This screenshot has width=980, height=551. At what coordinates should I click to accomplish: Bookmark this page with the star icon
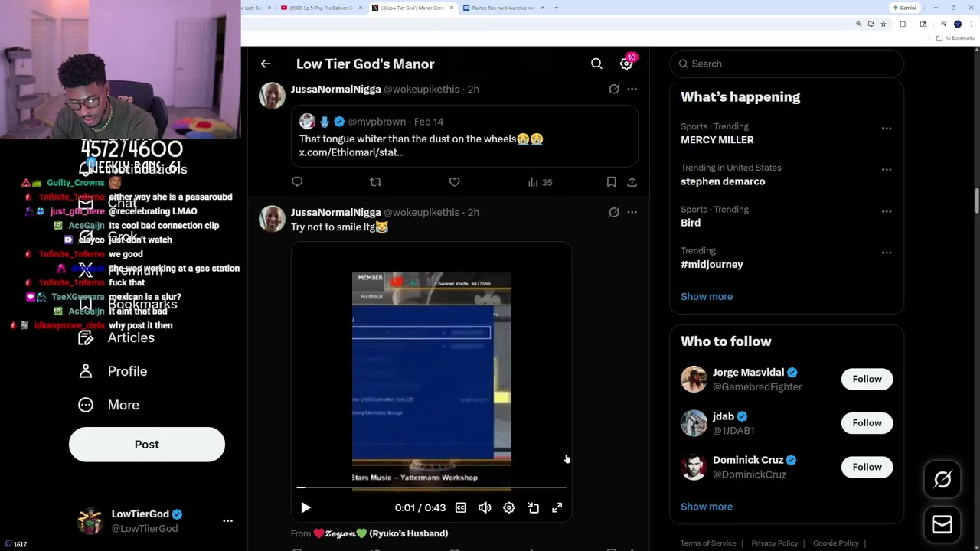pos(883,24)
